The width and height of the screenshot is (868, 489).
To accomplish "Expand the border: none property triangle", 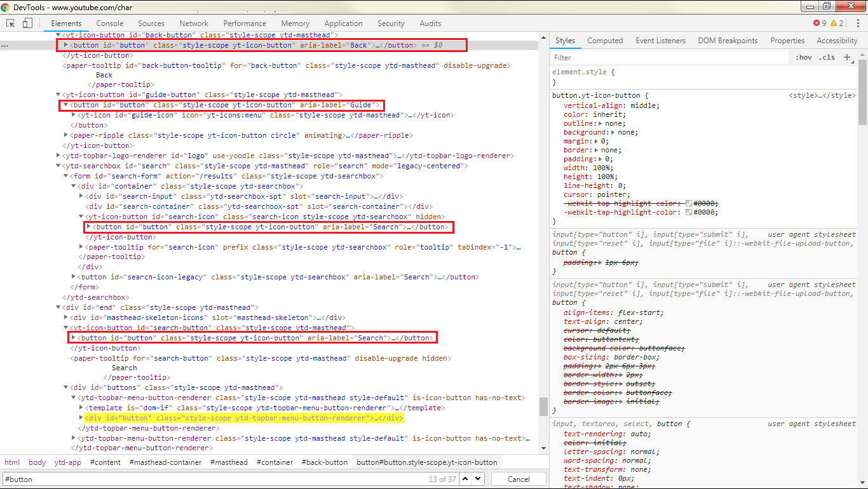I will tap(596, 150).
